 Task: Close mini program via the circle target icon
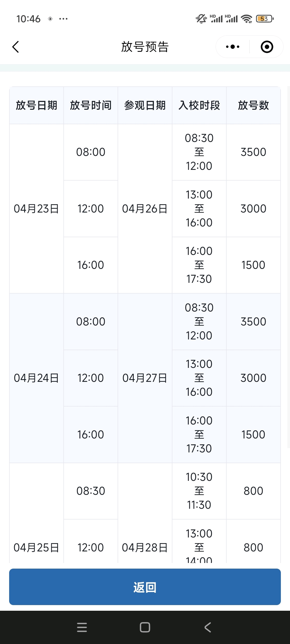point(267,47)
